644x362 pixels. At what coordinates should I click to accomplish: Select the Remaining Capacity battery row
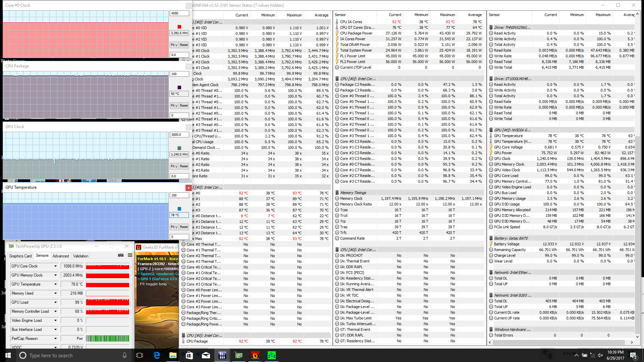[x=561, y=250]
